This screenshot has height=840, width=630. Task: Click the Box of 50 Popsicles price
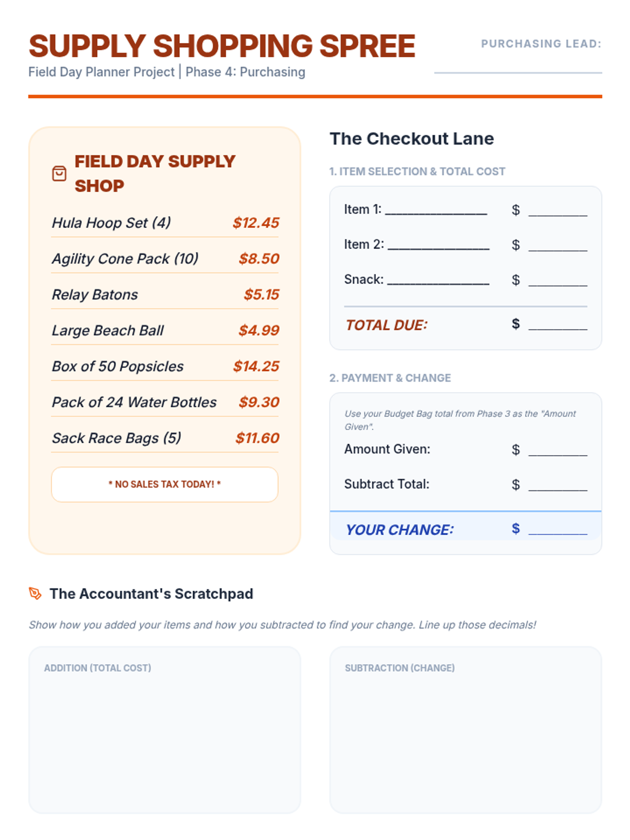[x=256, y=366]
